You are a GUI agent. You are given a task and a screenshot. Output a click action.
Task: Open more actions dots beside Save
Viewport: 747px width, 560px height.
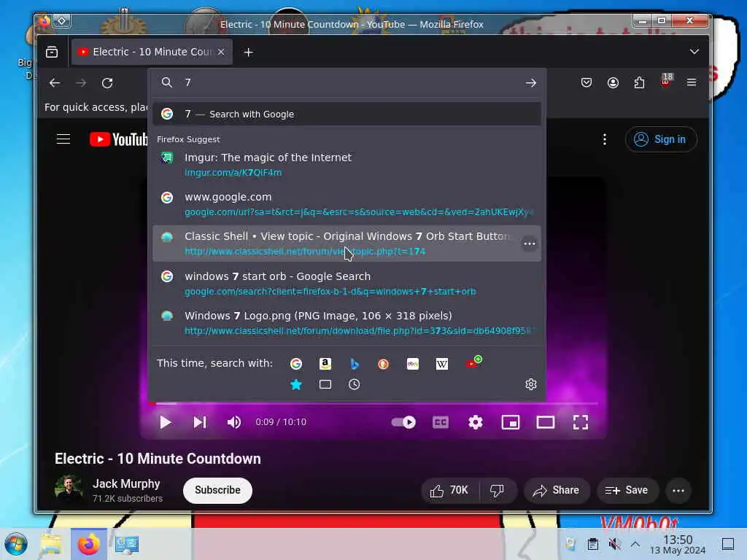(x=678, y=491)
